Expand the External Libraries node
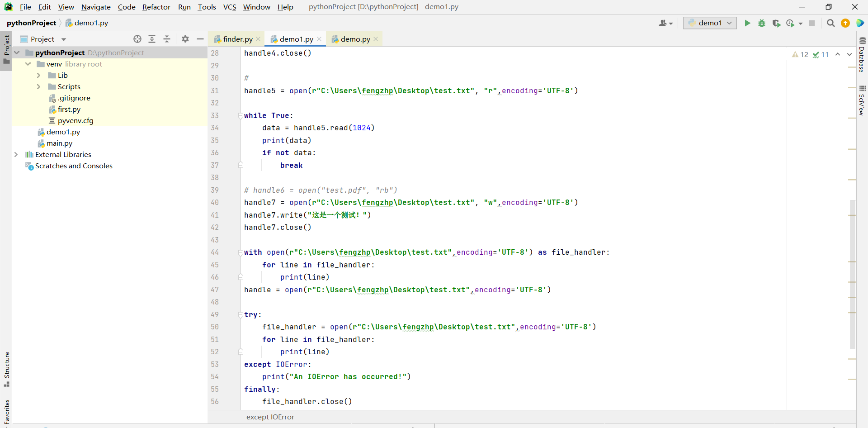This screenshot has height=428, width=868. click(16, 155)
